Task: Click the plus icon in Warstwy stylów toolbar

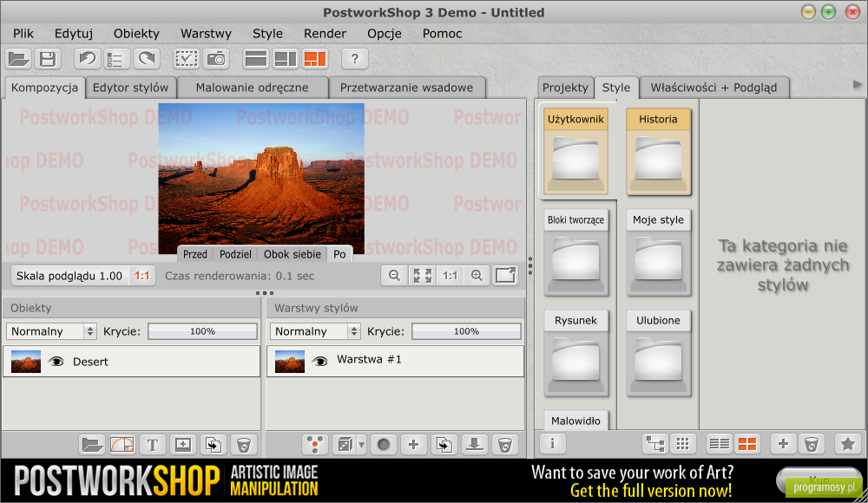Action: pos(413,444)
